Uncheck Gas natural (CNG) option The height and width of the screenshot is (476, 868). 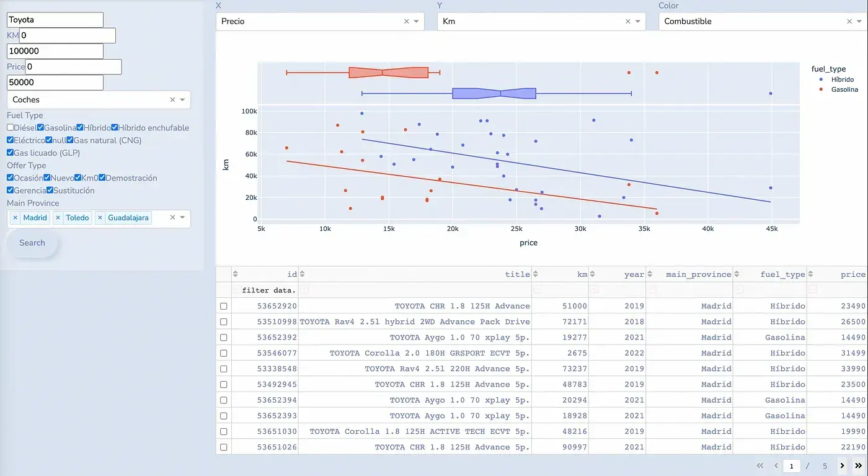tap(70, 140)
